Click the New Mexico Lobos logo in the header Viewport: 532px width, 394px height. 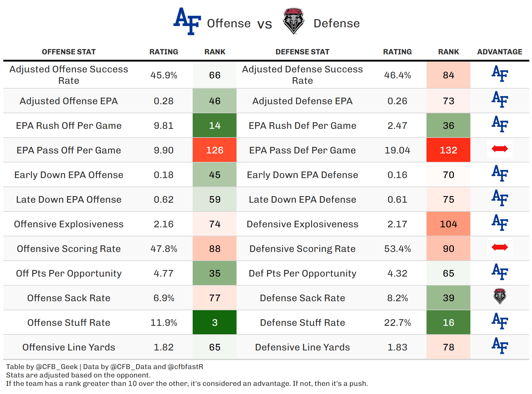pyautogui.click(x=294, y=21)
